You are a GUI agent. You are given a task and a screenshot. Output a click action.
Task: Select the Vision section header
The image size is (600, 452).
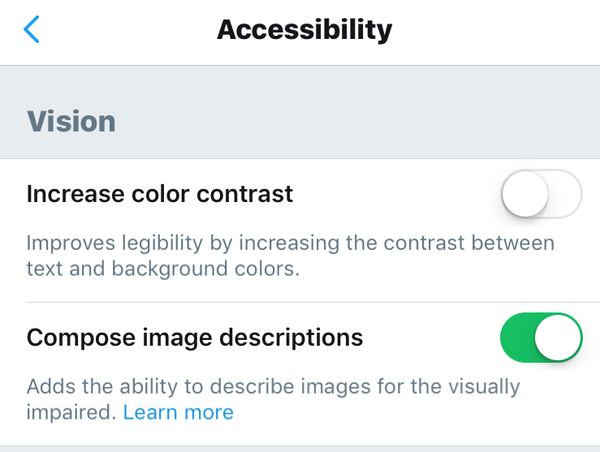(71, 121)
